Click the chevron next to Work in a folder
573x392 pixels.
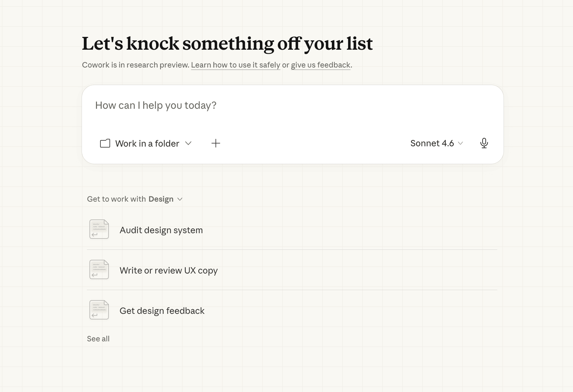click(188, 143)
